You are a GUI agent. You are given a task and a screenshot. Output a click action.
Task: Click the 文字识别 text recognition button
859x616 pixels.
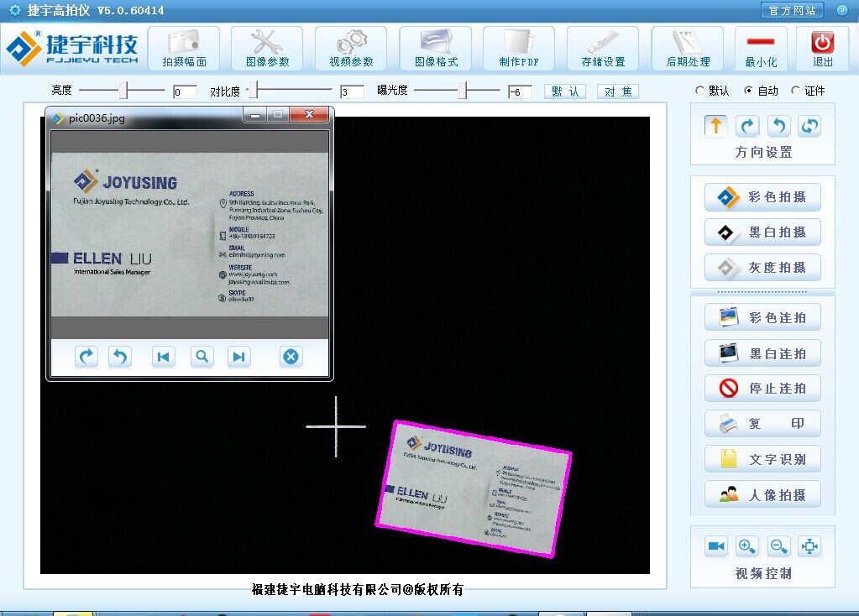click(x=762, y=459)
